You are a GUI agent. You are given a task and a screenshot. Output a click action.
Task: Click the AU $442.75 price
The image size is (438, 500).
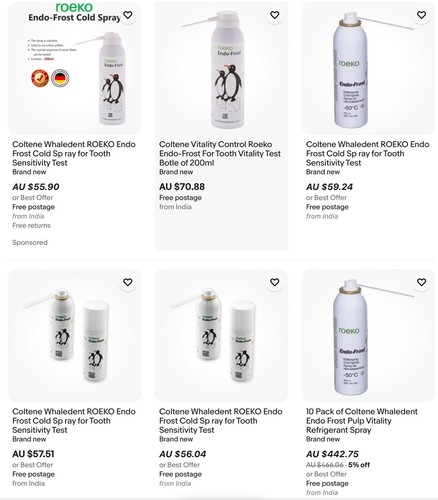[332, 454]
